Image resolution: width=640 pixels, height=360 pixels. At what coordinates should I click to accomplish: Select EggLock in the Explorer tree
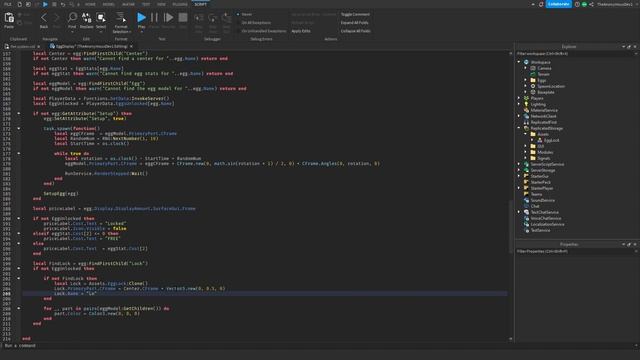(x=551, y=140)
